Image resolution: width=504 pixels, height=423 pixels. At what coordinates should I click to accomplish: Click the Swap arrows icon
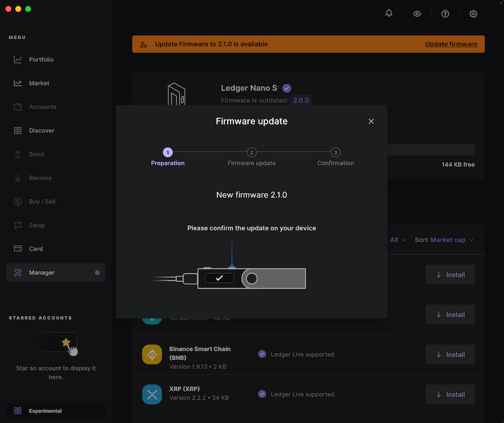coord(18,225)
